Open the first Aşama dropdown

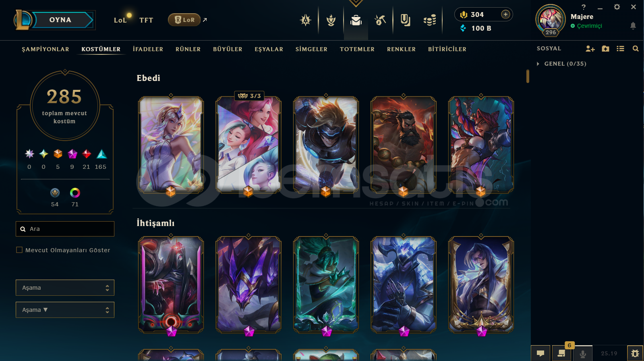point(65,288)
